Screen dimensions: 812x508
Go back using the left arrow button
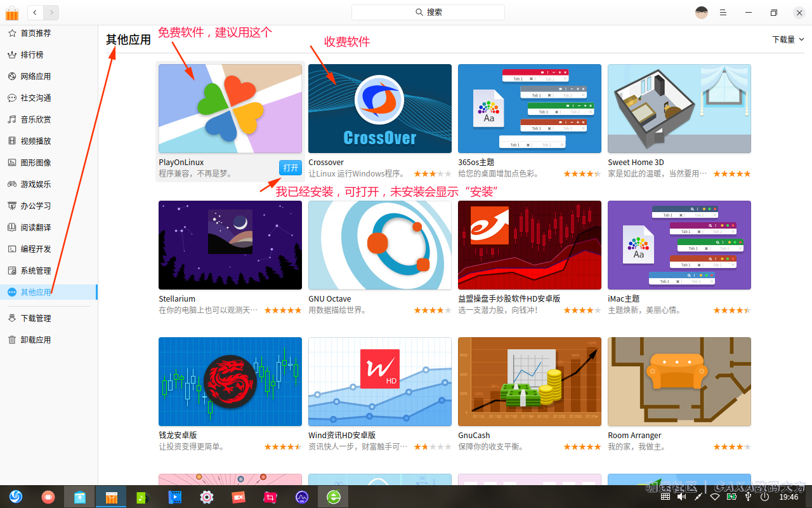35,12
